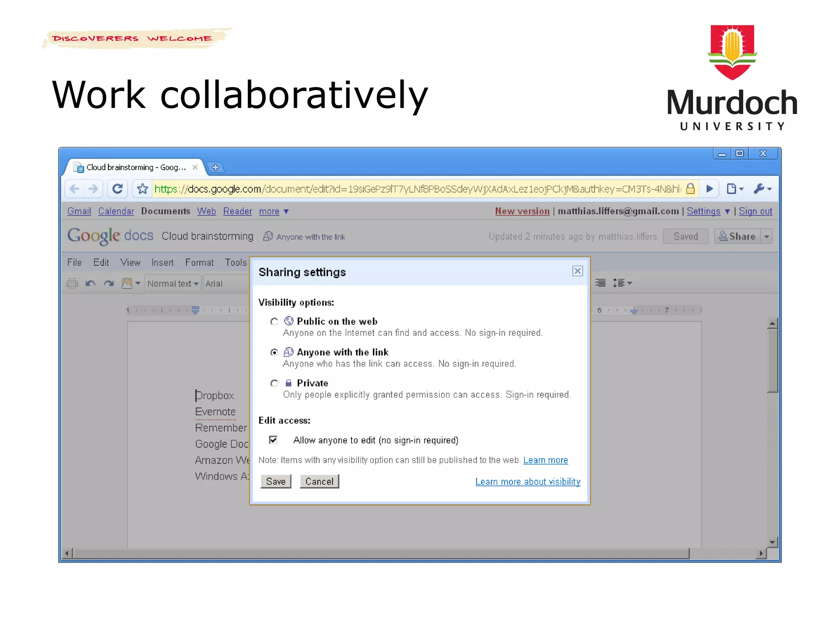Click the right indent marker on ruler
Viewport: 840px width, 630px height.
(x=634, y=311)
